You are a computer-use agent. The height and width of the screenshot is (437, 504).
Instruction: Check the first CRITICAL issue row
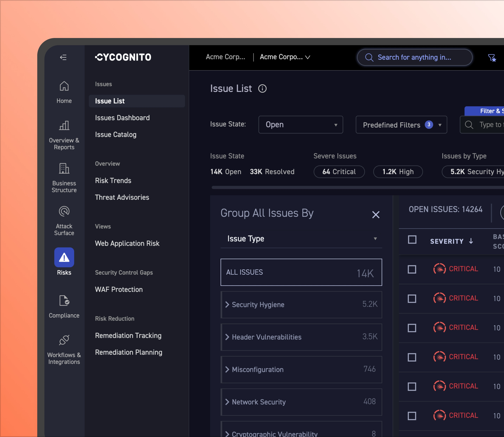[412, 270]
